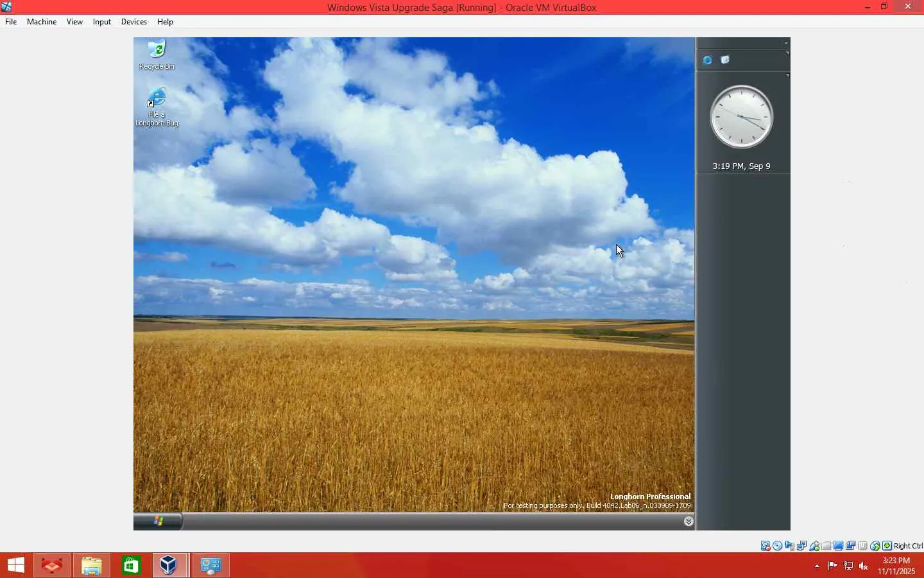
Task: Click the CPU/virtualization status icon
Action: [863, 546]
